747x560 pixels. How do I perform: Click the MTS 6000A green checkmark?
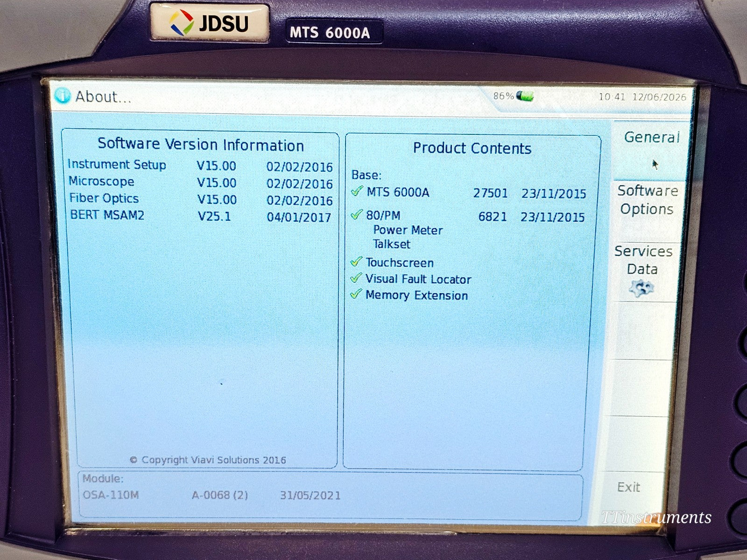[x=357, y=191]
